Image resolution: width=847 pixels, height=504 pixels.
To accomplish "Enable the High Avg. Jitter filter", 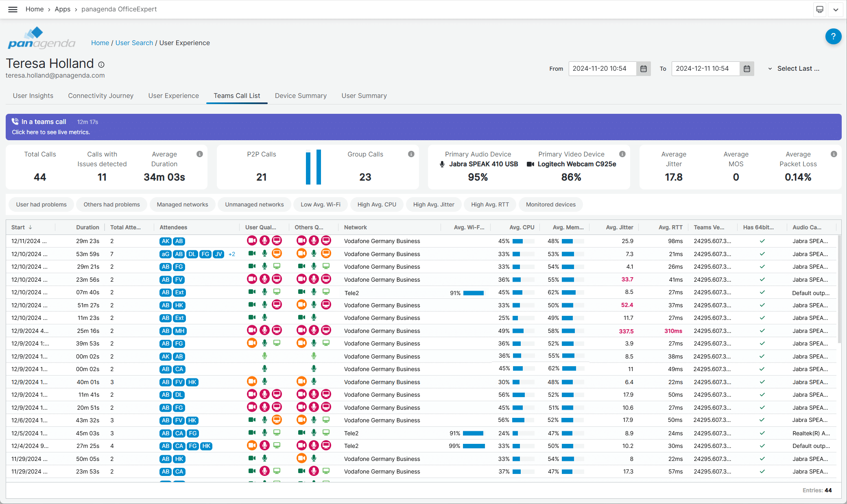I will [433, 204].
